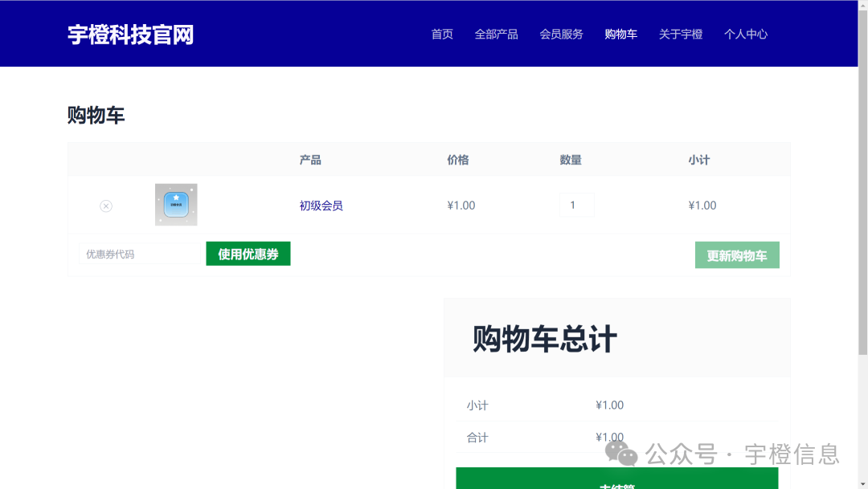Viewport: 868px width, 489px height.
Task: Remove 初级会员 item using the × icon
Action: (104, 206)
